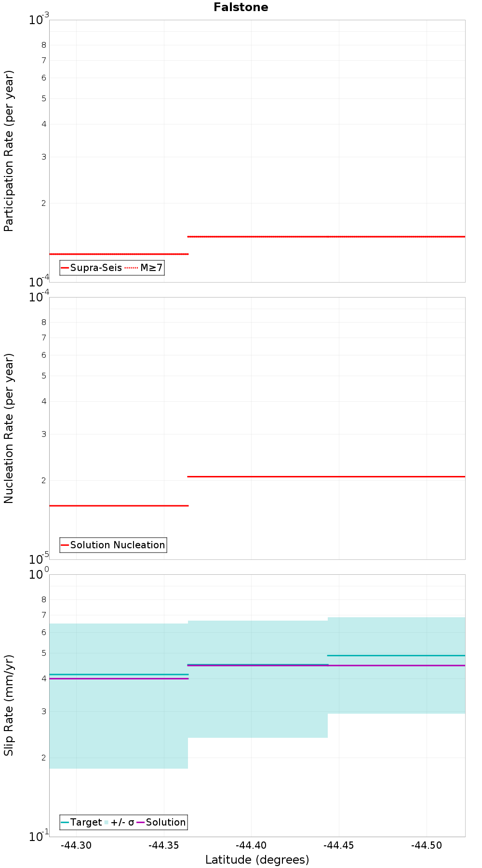Select the -44.45 latitude tick label
The height and width of the screenshot is (868, 482).
(x=339, y=845)
